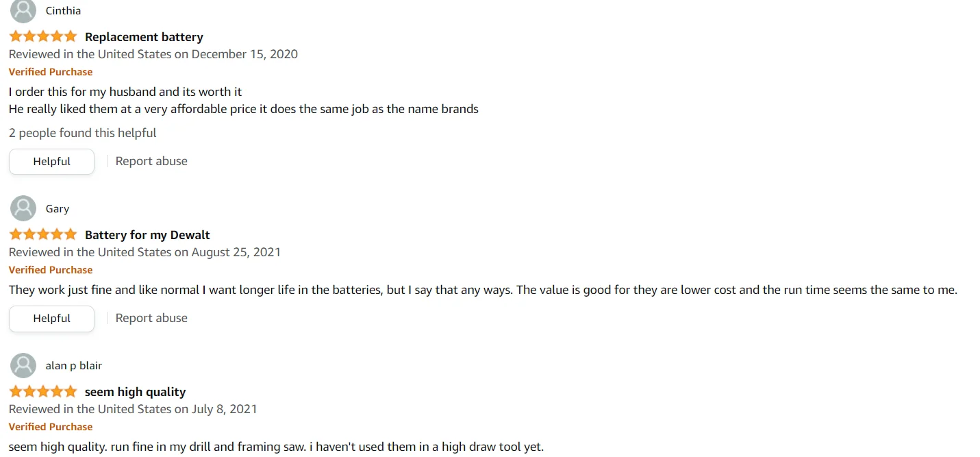The height and width of the screenshot is (457, 980).
Task: Report abuse on Cinthia's review
Action: [151, 161]
